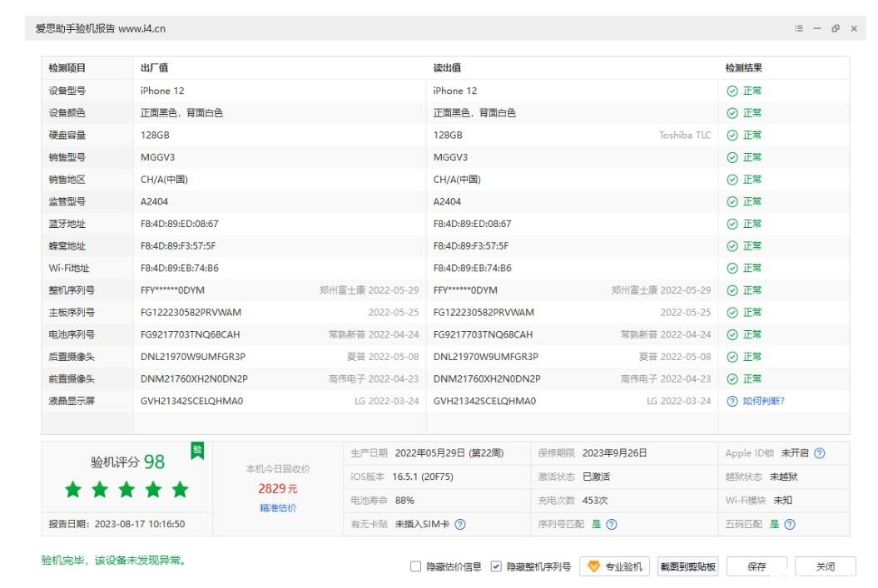Select report date 2023-08-17 10:16:50
Image resolution: width=878 pixels, height=588 pixels.
[140, 524]
